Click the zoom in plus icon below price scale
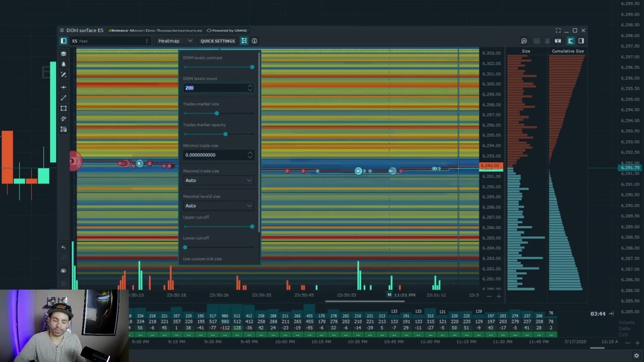Viewport: 644px width, 362px height. pos(499,296)
